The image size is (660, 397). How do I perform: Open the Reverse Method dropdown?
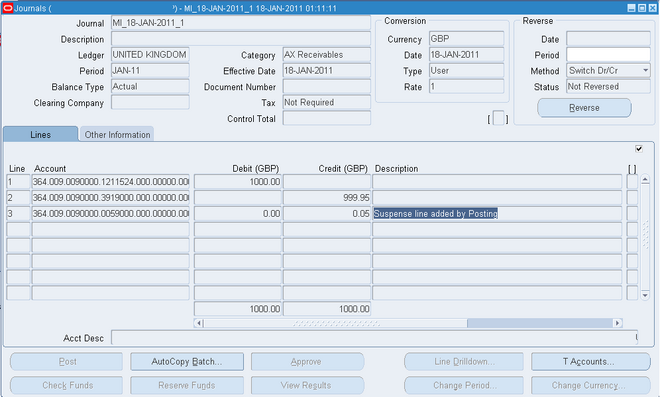coord(645,70)
